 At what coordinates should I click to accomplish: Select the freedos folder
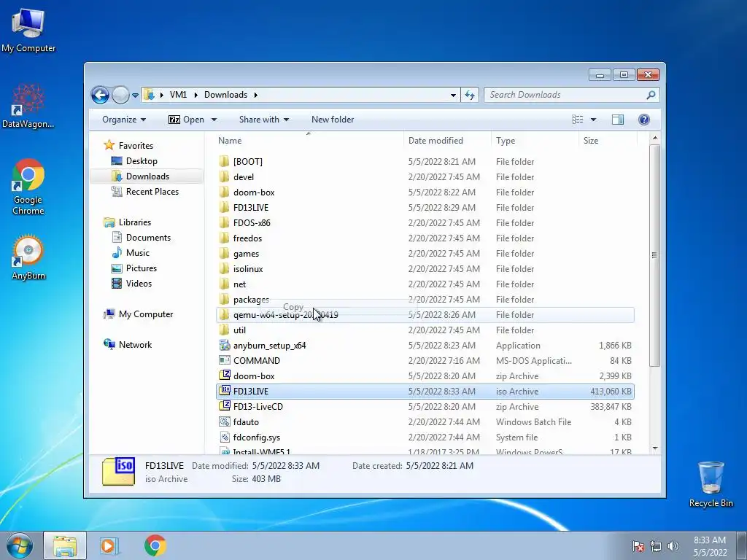coord(425,238)
